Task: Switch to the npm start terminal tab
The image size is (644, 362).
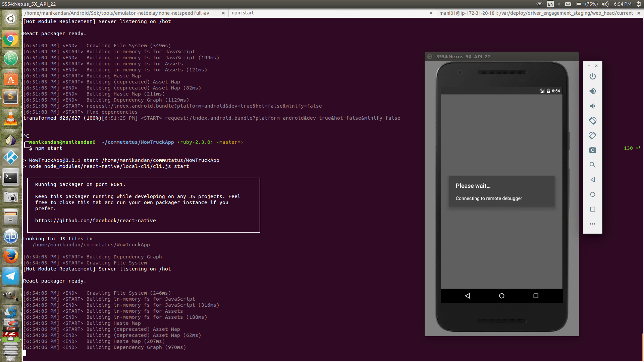Action: pyautogui.click(x=243, y=13)
